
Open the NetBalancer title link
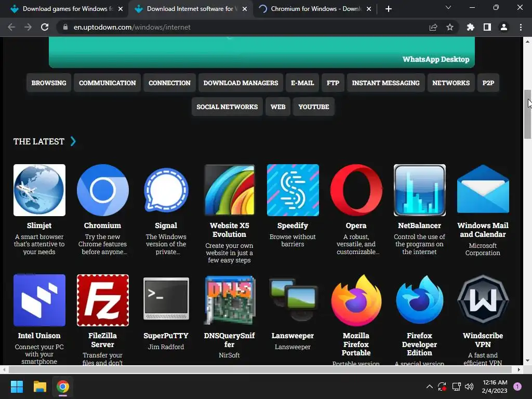(x=420, y=225)
